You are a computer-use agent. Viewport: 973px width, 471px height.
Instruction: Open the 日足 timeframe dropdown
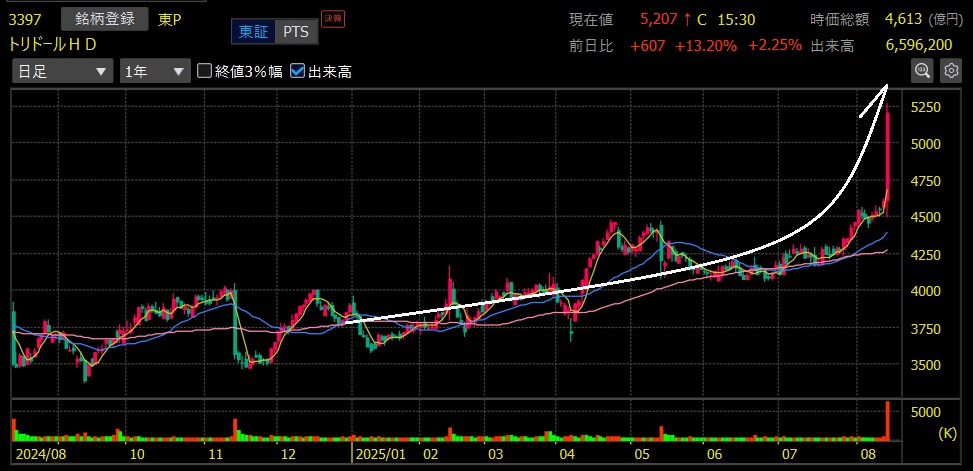tap(62, 71)
